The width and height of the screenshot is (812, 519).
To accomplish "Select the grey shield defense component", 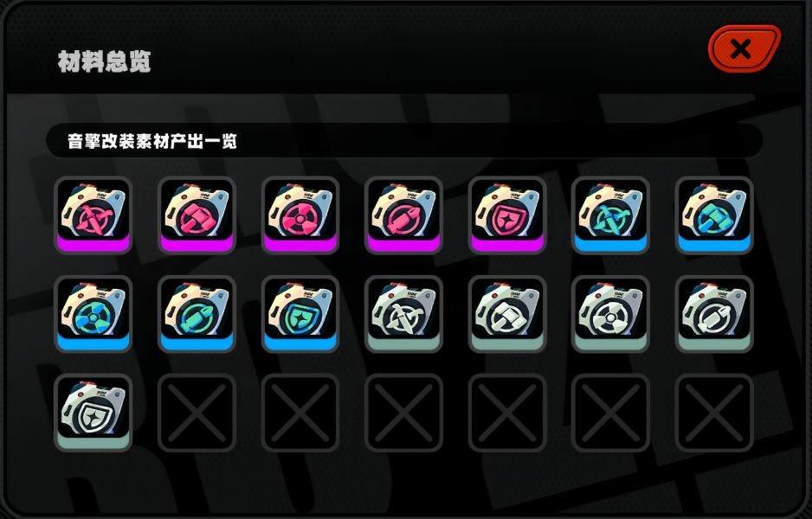I will tap(93, 413).
